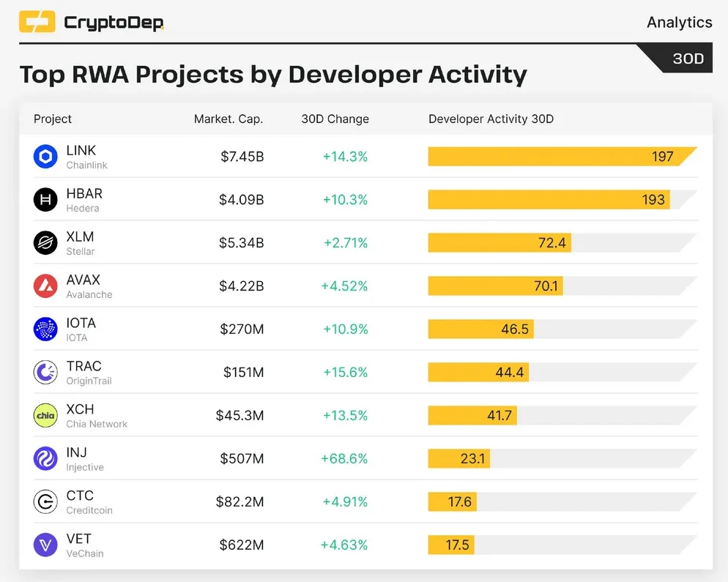The height and width of the screenshot is (582, 728).
Task: Sort by 30D Change column header
Action: [x=335, y=119]
